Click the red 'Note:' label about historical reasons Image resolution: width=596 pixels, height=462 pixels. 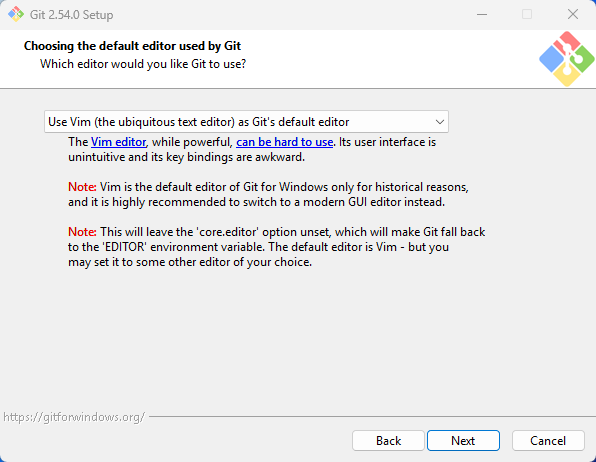[x=82, y=187]
